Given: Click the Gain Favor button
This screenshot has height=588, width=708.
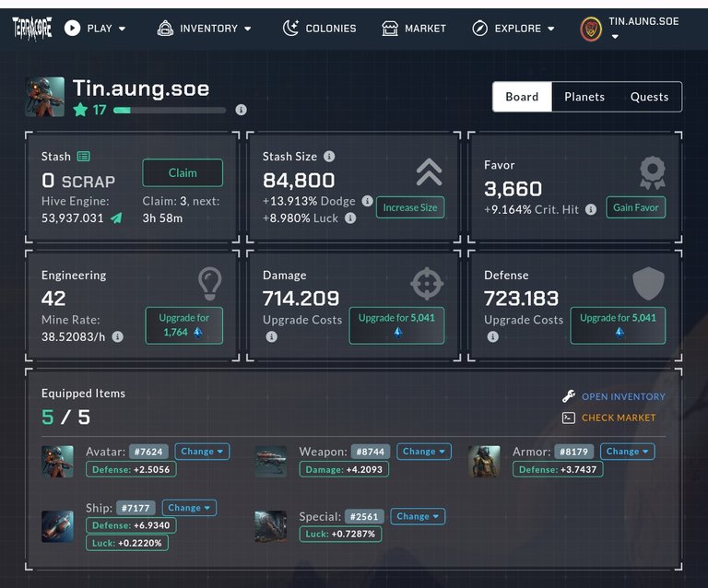Looking at the screenshot, I should point(636,207).
